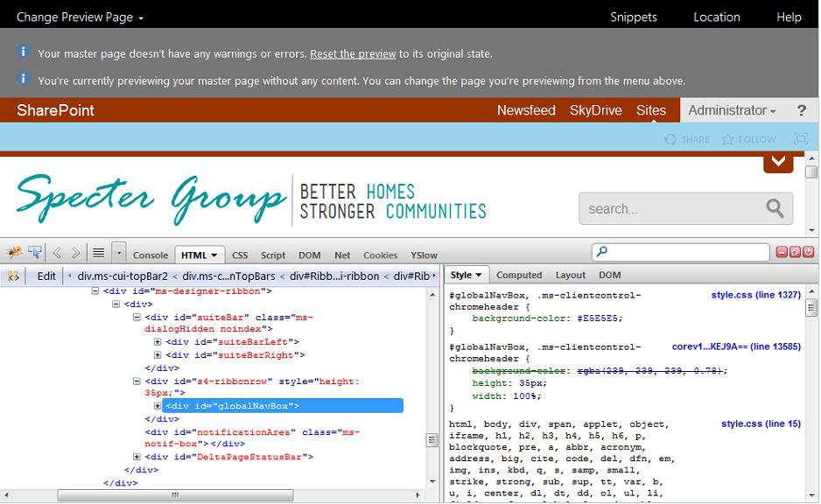This screenshot has width=821, height=504.
Task: Click the first blue info icon in the status bar
Action: 23,52
